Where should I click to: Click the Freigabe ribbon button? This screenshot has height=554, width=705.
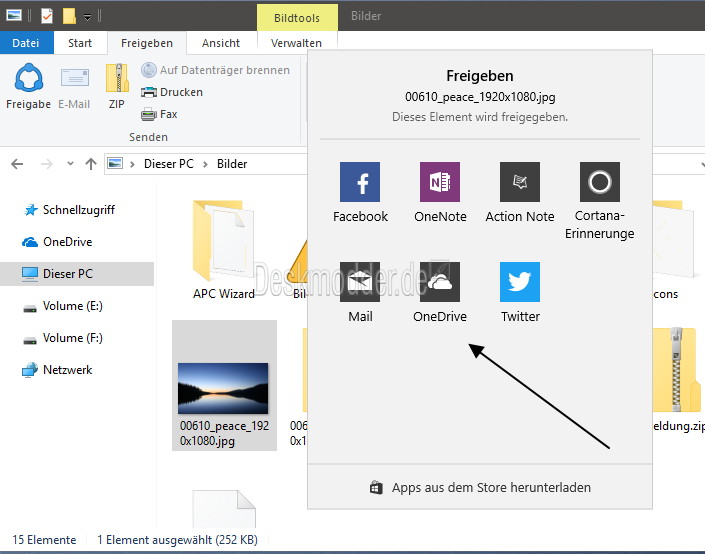point(28,86)
